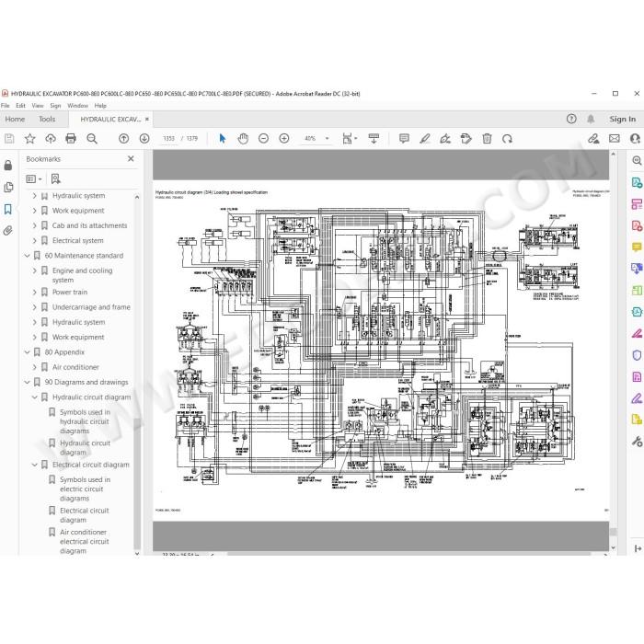Click the add new bookmark icon

tap(55, 179)
